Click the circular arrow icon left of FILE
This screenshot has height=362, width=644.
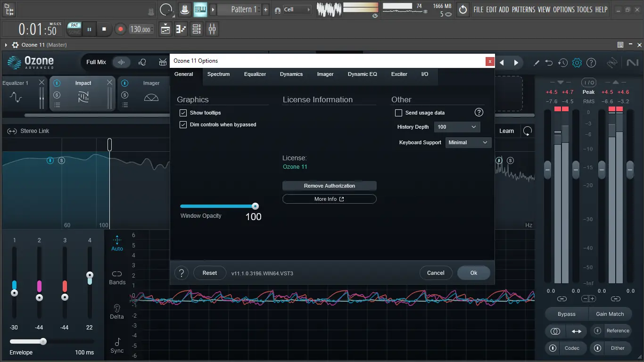[x=463, y=9]
